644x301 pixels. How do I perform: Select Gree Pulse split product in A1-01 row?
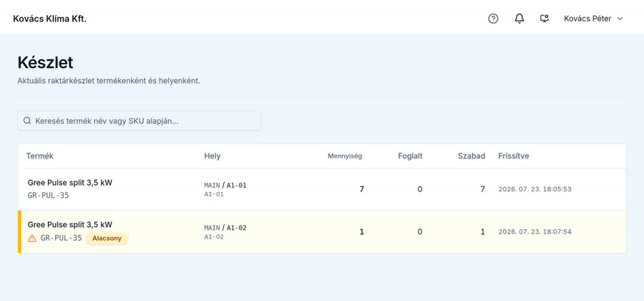pyautogui.click(x=70, y=183)
